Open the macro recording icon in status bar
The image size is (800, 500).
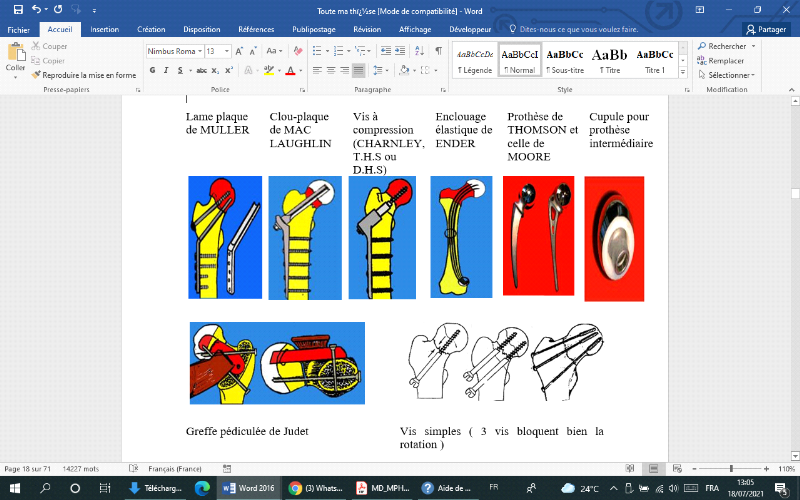[x=227, y=468]
